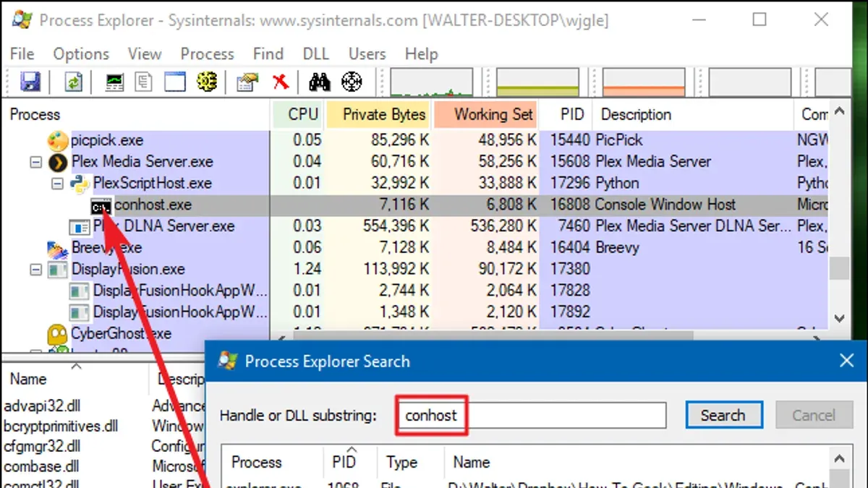Click the orange I/O mini graph
868x488 pixels.
click(x=643, y=82)
